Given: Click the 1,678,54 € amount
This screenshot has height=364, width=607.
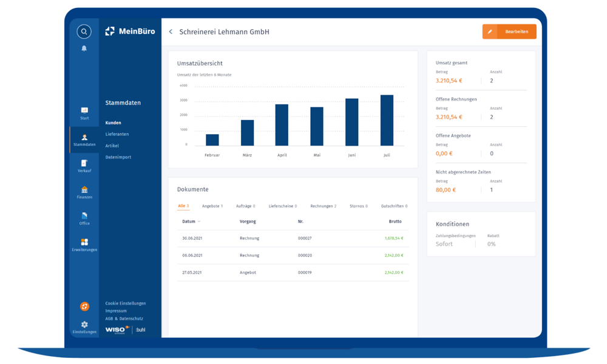Looking at the screenshot, I should [394, 238].
